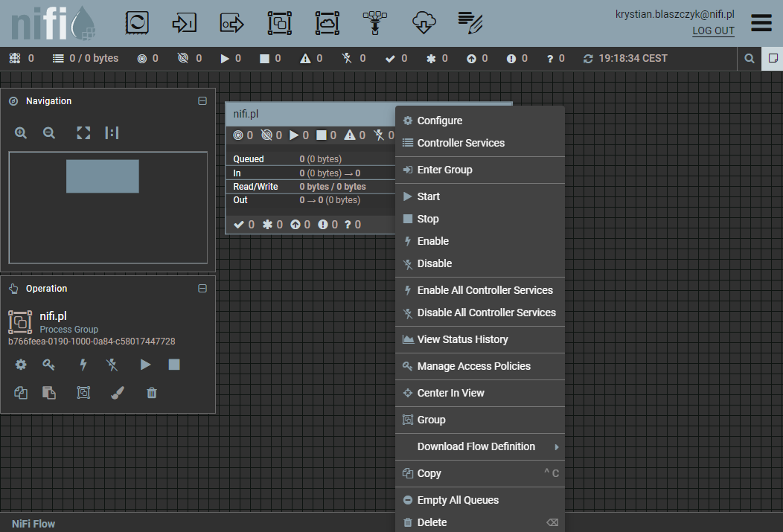Click the refresh icon beside the 19:18:34 timestamp
This screenshot has width=783, height=532.
point(588,59)
